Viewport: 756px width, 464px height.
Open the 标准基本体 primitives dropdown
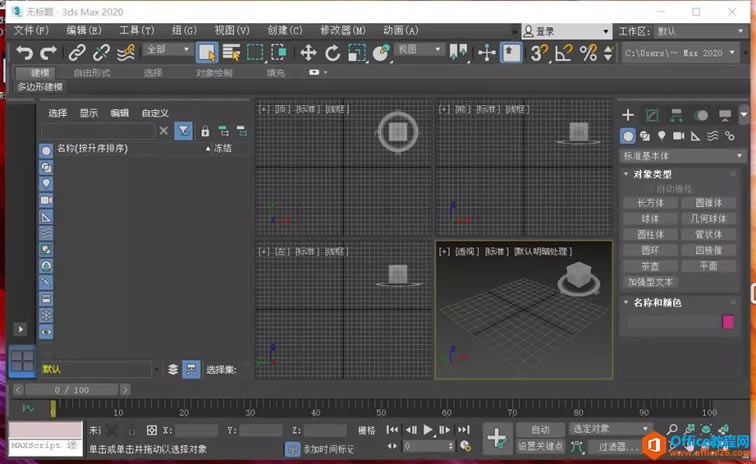pyautogui.click(x=682, y=156)
